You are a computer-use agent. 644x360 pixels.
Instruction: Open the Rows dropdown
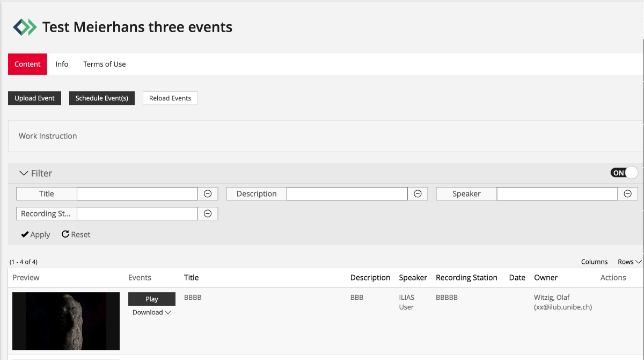point(628,262)
